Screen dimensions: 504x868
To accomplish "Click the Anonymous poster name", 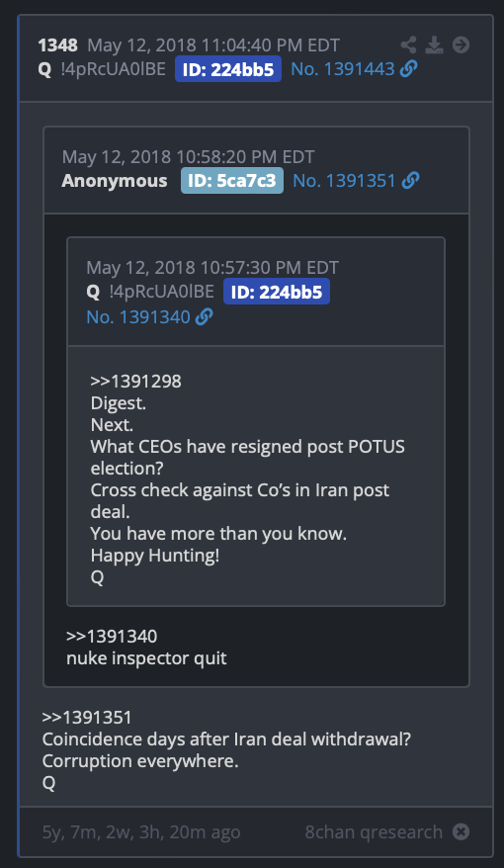I will 115,181.
